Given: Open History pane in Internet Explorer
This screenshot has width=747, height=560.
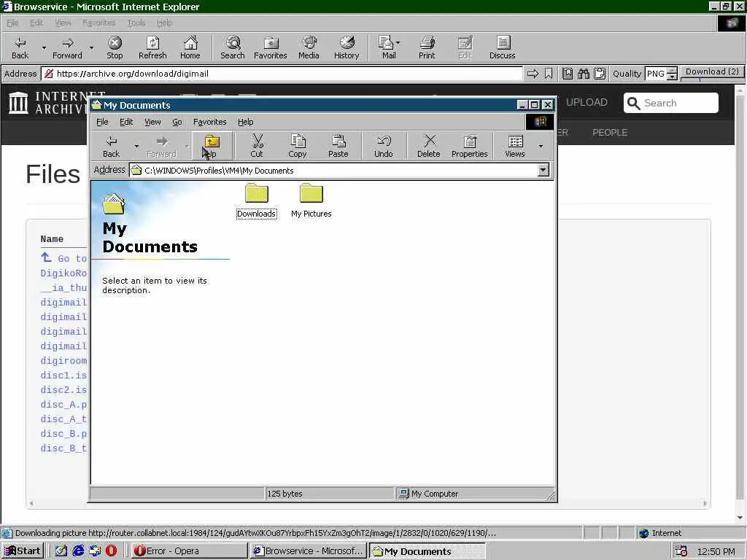Looking at the screenshot, I should point(347,47).
